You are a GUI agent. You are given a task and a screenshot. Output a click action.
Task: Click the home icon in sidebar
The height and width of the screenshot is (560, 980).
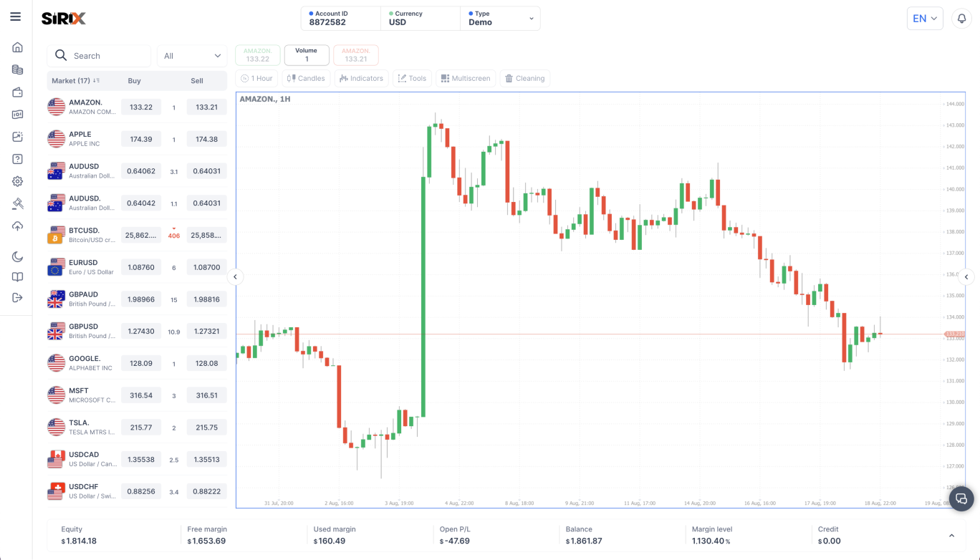pos(17,47)
